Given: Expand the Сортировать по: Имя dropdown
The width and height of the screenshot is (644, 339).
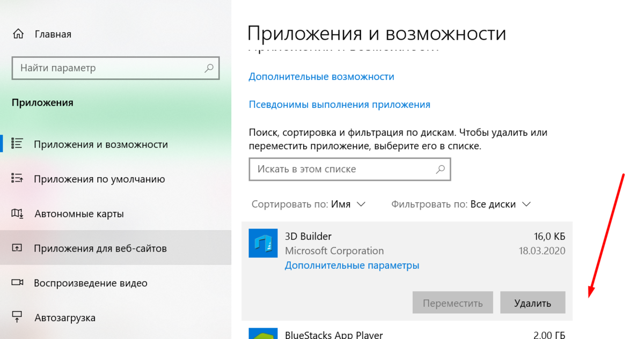Looking at the screenshot, I should pyautogui.click(x=309, y=204).
